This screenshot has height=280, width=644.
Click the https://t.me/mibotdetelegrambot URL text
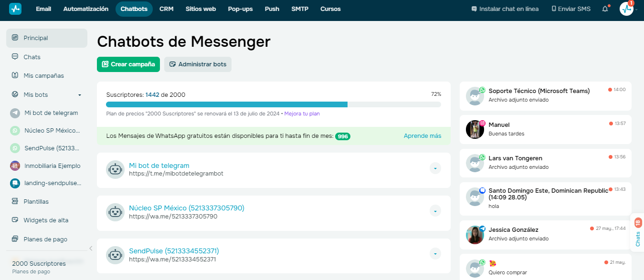pos(176,174)
